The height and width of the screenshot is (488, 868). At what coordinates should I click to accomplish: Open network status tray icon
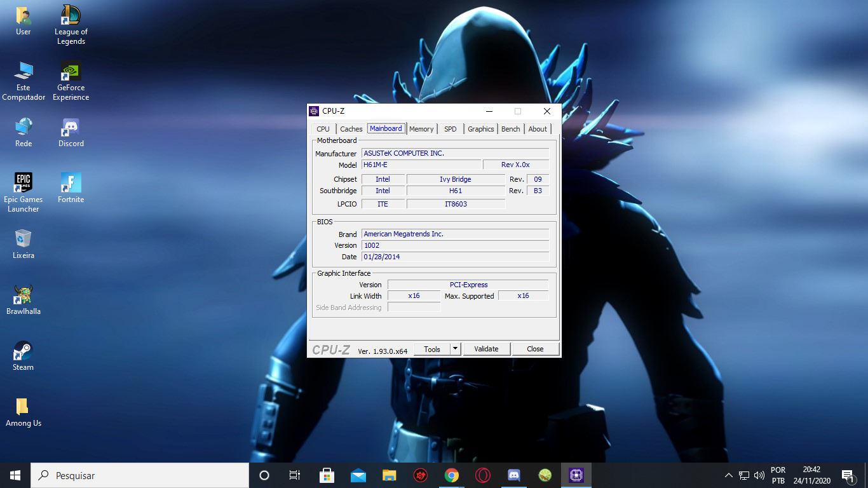pyautogui.click(x=744, y=475)
